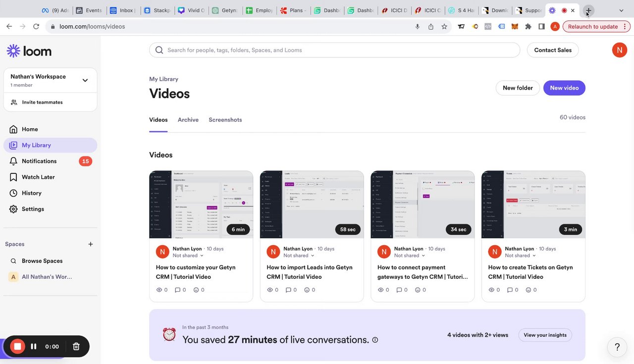Open Notifications in the sidebar
Screen dimensions: 634x364
point(39,161)
